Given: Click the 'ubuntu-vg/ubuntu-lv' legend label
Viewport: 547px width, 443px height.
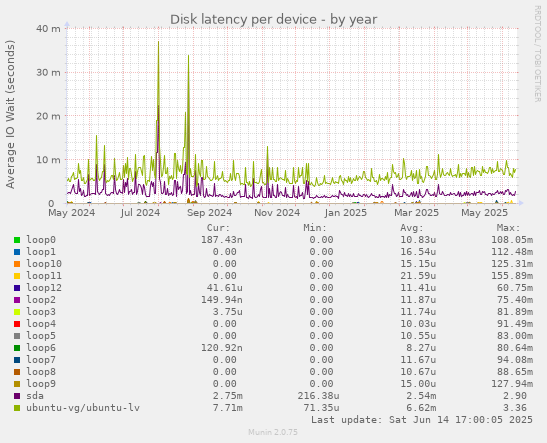Looking at the screenshot, I should coord(83,408).
